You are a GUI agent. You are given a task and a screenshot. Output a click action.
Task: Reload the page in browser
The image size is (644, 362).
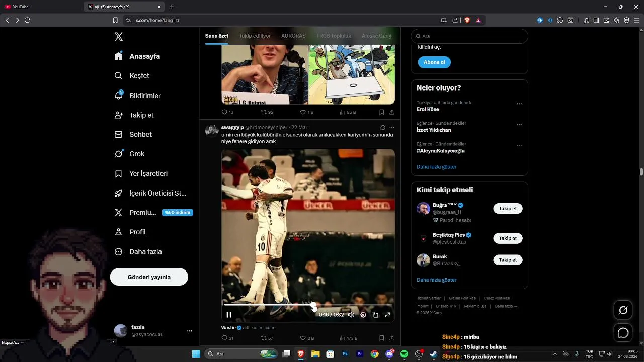click(x=28, y=20)
